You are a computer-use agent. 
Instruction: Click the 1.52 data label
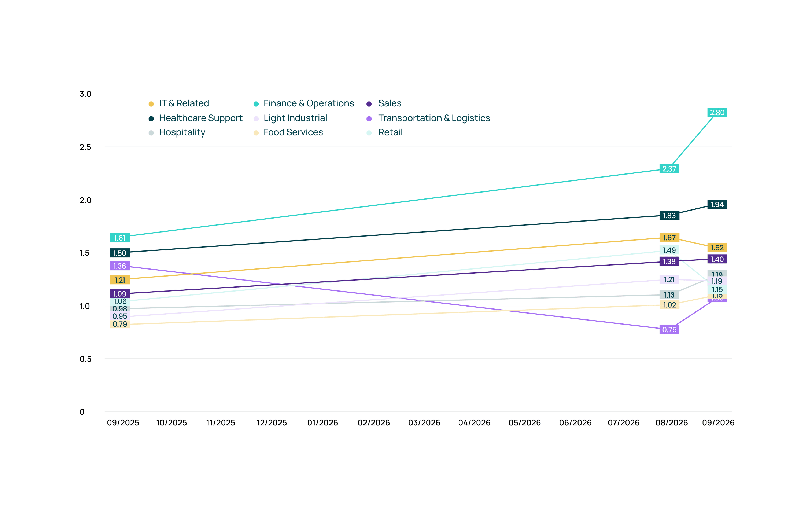[717, 248]
